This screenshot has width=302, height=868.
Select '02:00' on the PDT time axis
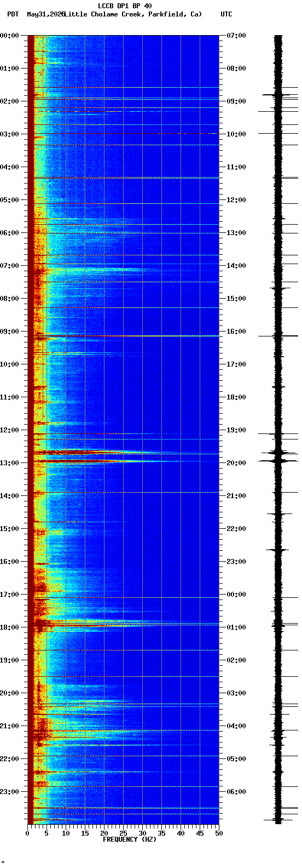coord(9,101)
